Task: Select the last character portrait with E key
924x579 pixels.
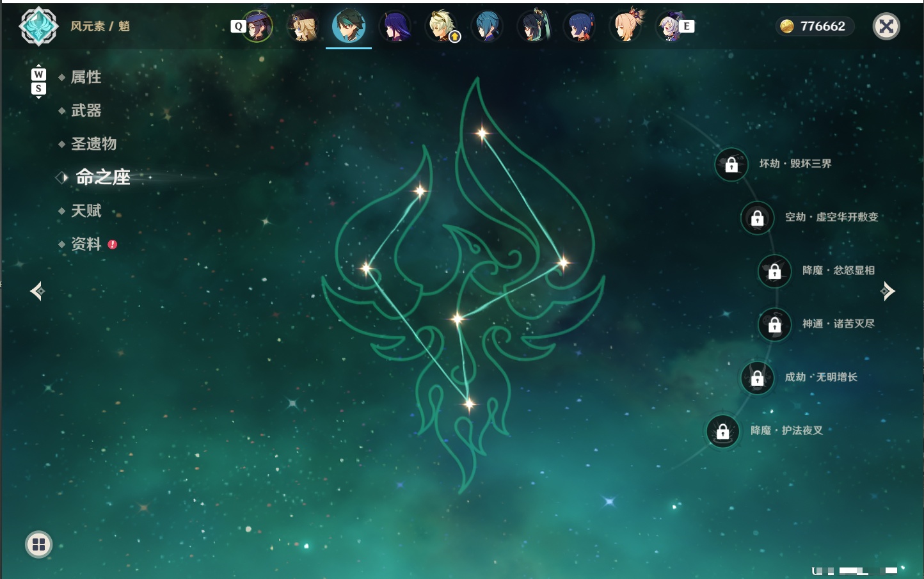Action: click(672, 26)
